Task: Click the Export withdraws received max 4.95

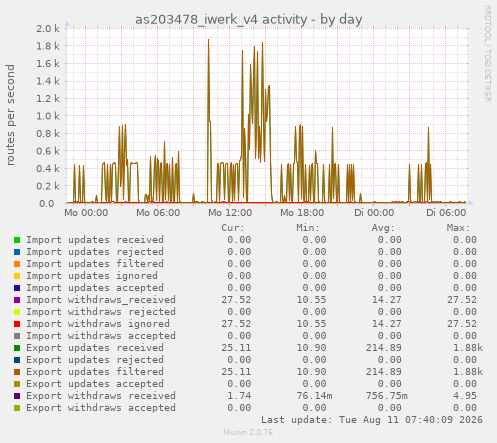Action: (465, 396)
